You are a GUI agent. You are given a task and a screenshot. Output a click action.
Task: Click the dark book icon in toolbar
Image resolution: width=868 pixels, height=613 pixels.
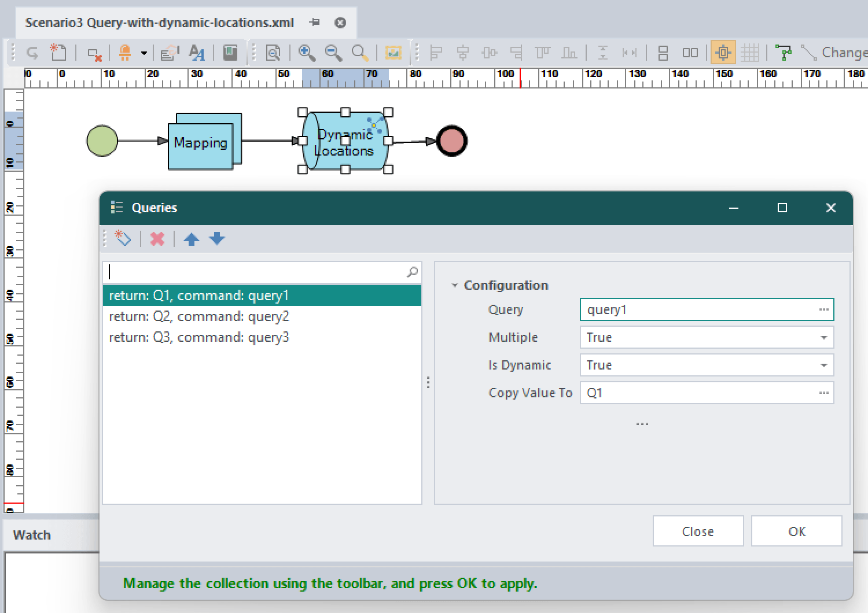pos(230,53)
